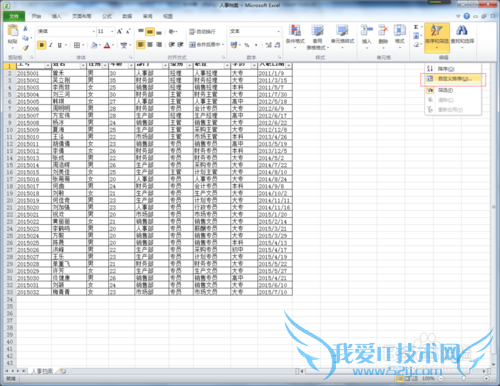This screenshot has width=500, height=386.
Task: Open Conditional Formatting (条件格式)
Action: [295, 37]
